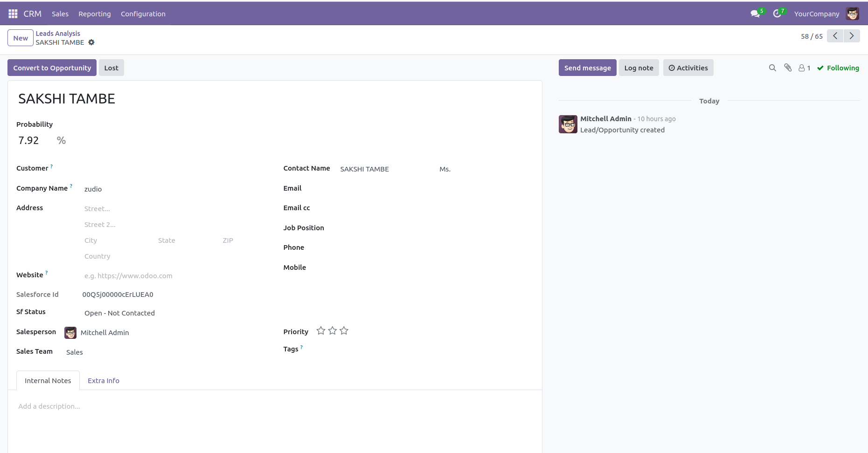Show help tooltip for Tags field
The image size is (868, 453).
point(301,347)
